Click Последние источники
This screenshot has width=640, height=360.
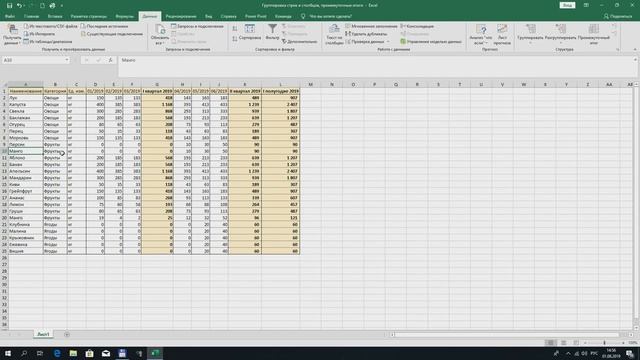pyautogui.click(x=104, y=26)
